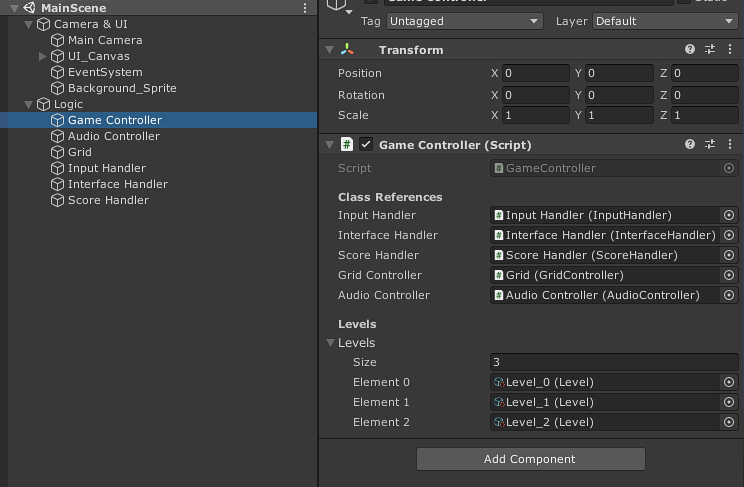
Task: Click the Game Controller C# script icon
Action: click(347, 144)
